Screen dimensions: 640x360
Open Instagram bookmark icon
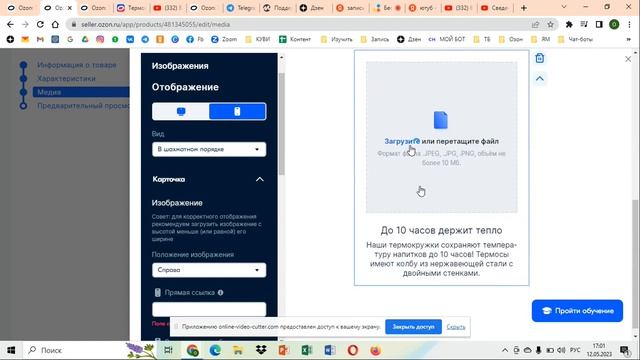100,39
